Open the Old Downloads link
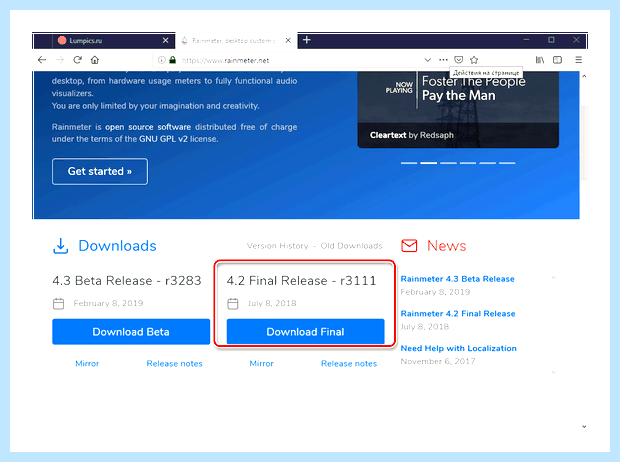This screenshot has width=620, height=462. click(351, 246)
